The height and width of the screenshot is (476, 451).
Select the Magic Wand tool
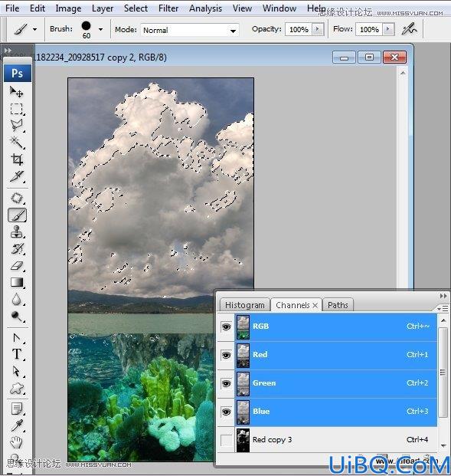[16, 142]
